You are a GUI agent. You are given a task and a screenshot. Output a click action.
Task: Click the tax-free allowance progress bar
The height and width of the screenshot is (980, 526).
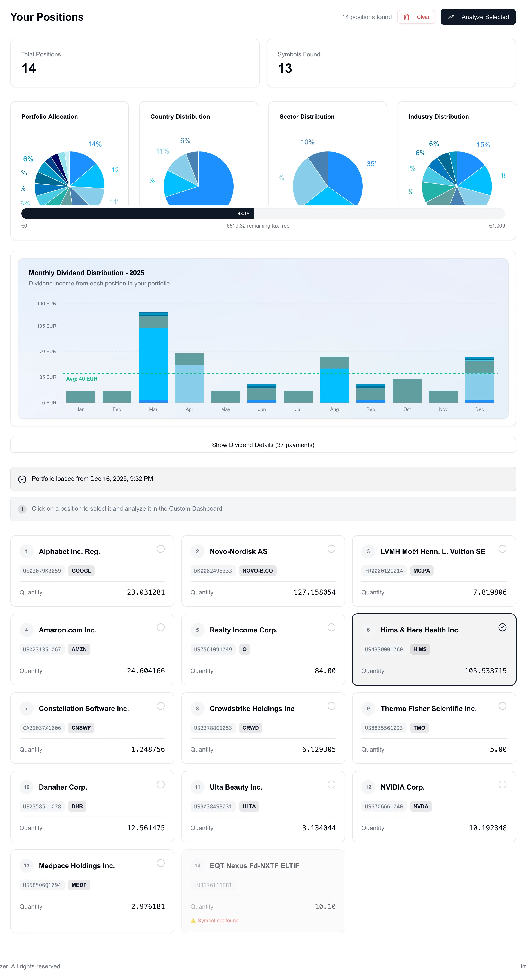[263, 214]
